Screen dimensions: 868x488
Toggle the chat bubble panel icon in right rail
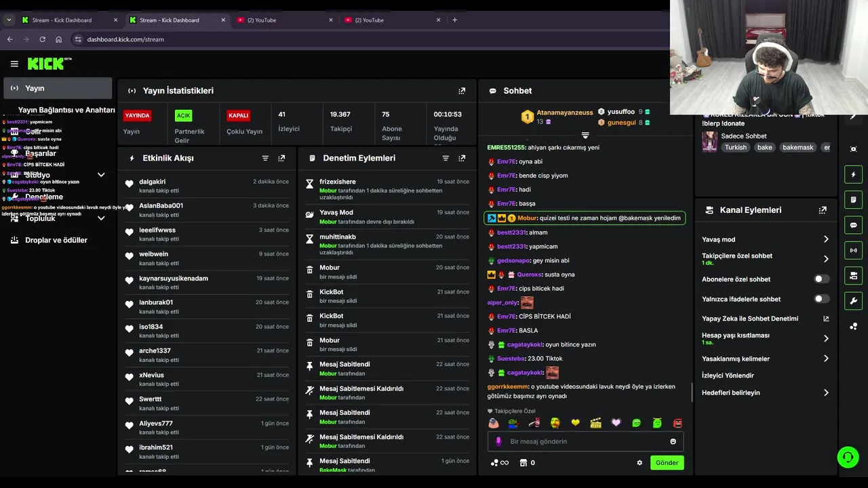tap(853, 225)
